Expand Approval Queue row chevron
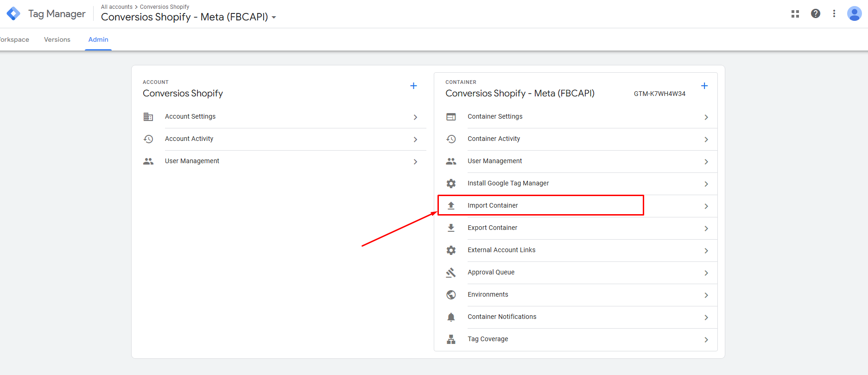Screen dimensions: 868x375 click(706, 273)
